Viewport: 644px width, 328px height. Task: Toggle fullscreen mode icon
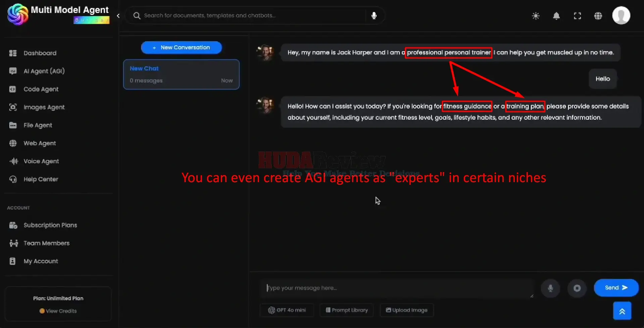tap(577, 16)
